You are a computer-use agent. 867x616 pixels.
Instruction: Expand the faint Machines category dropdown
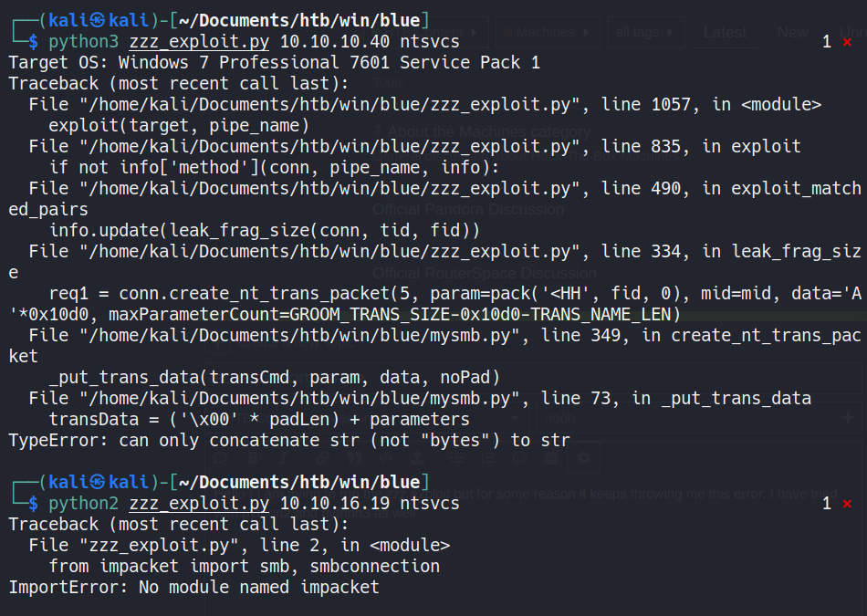(547, 33)
